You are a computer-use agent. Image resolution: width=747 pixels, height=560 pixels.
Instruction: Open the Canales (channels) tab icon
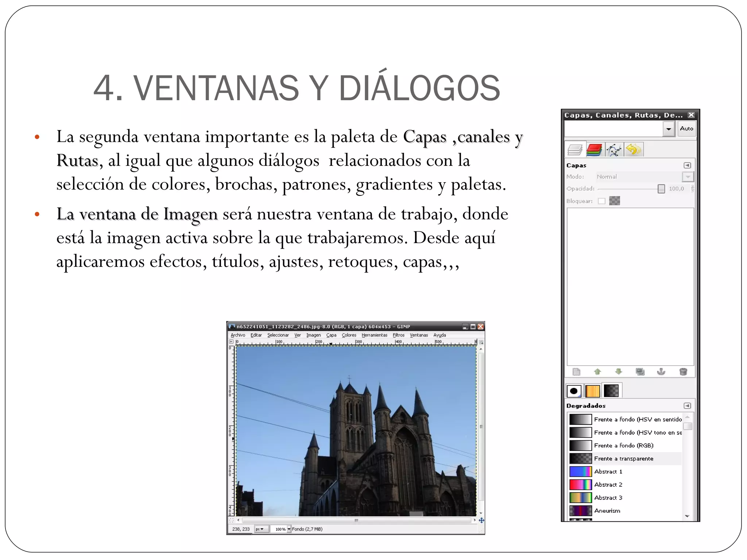point(594,149)
